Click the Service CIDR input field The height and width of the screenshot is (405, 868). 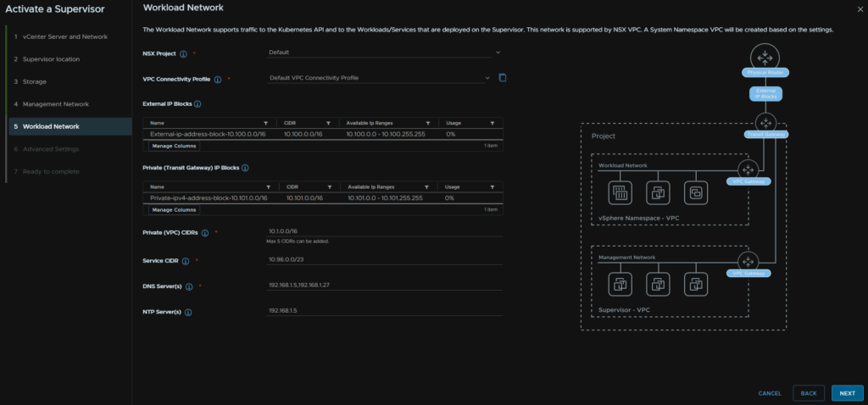384,260
